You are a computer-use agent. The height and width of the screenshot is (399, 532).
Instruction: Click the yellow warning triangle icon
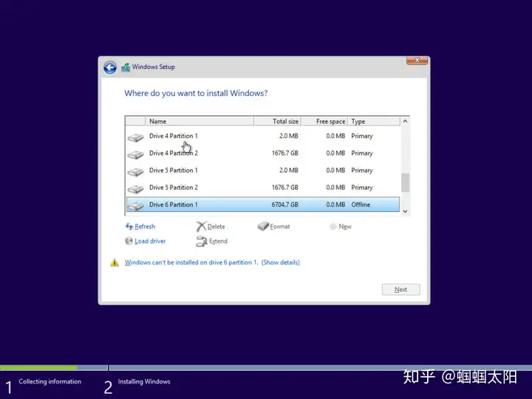pos(115,262)
